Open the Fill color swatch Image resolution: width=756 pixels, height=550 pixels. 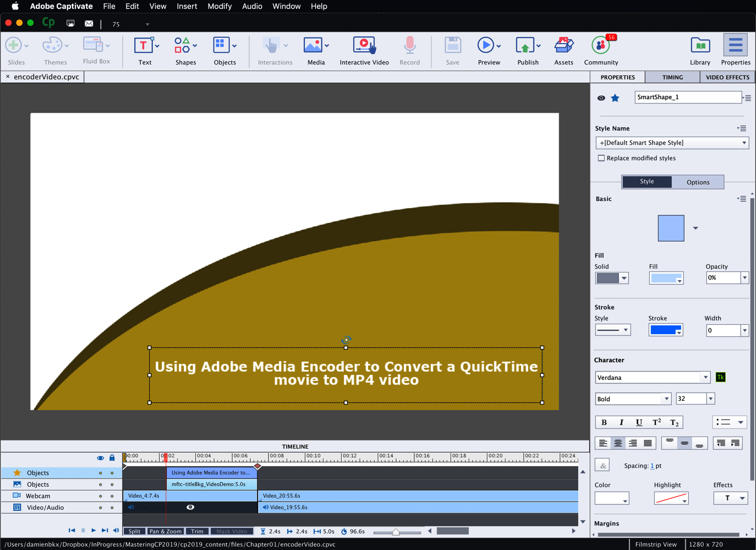(666, 278)
